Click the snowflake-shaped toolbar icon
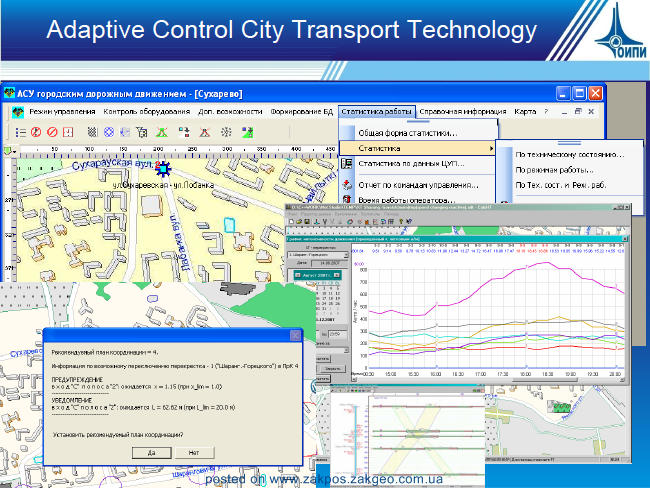Image resolution: width=650 pixels, height=488 pixels. [226, 132]
